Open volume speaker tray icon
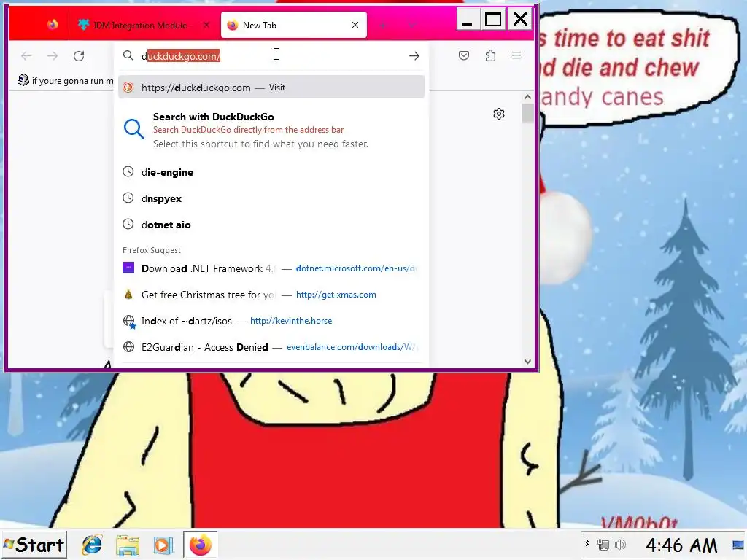 pyautogui.click(x=620, y=544)
